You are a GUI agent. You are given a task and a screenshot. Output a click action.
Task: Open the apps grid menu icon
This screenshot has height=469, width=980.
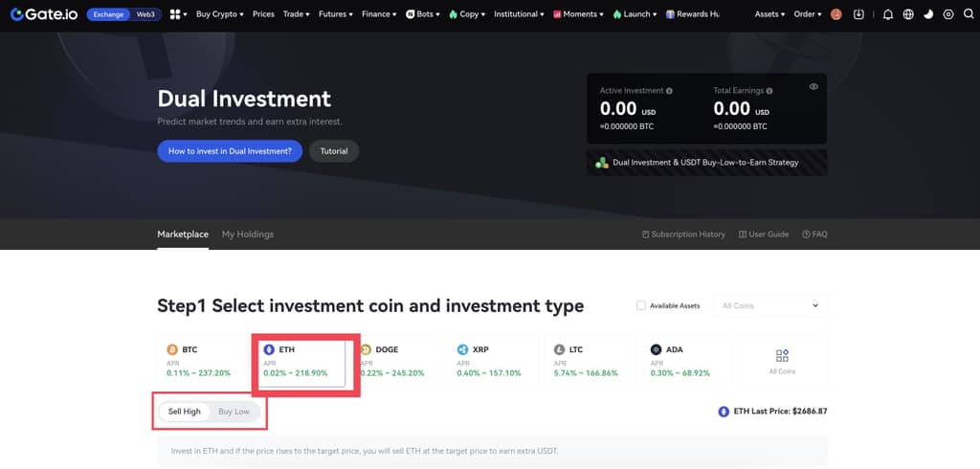(177, 14)
